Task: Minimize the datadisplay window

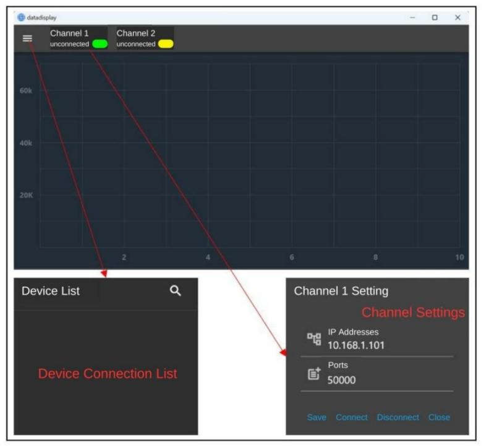Action: point(412,18)
